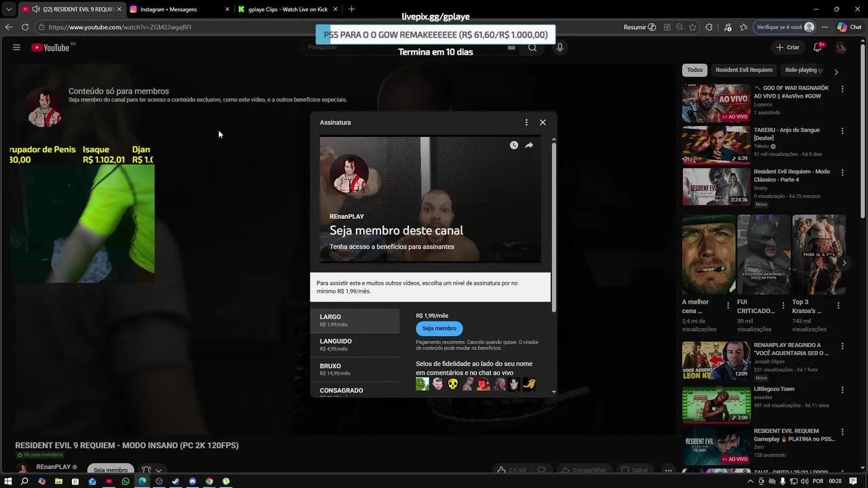
Task: Switch to Instagram Mensagens browser tab
Action: 178,9
